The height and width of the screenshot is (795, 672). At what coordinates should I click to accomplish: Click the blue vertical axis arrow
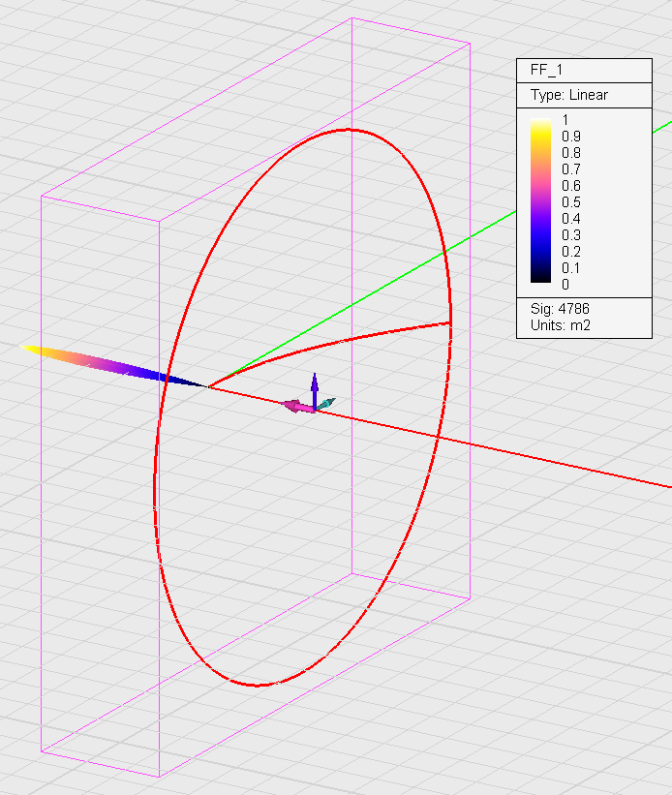[x=314, y=383]
